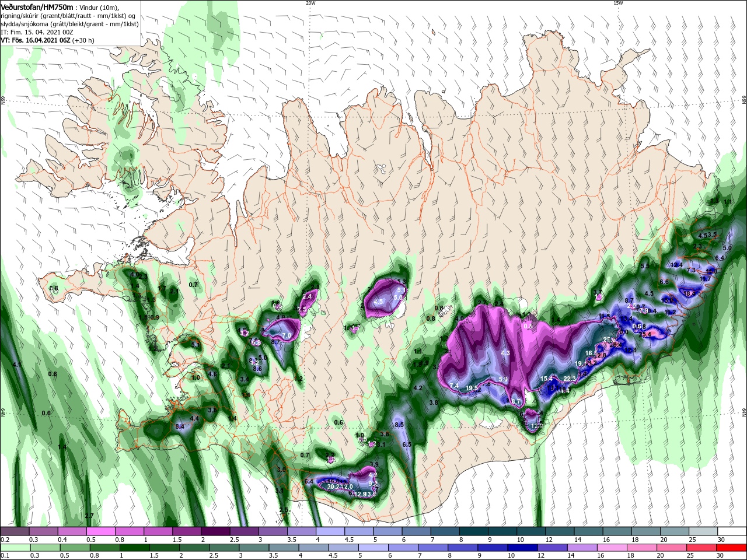Screen dimensions: 747x560
Task: Click the 15.4 precipitation value on the map
Action: click(x=546, y=379)
